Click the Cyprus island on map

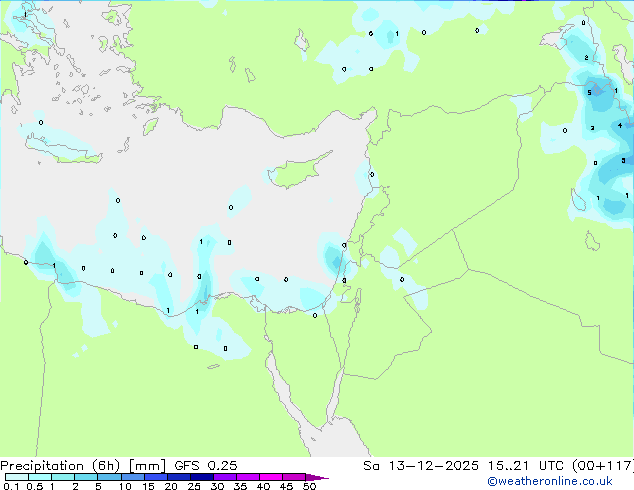click(x=299, y=171)
